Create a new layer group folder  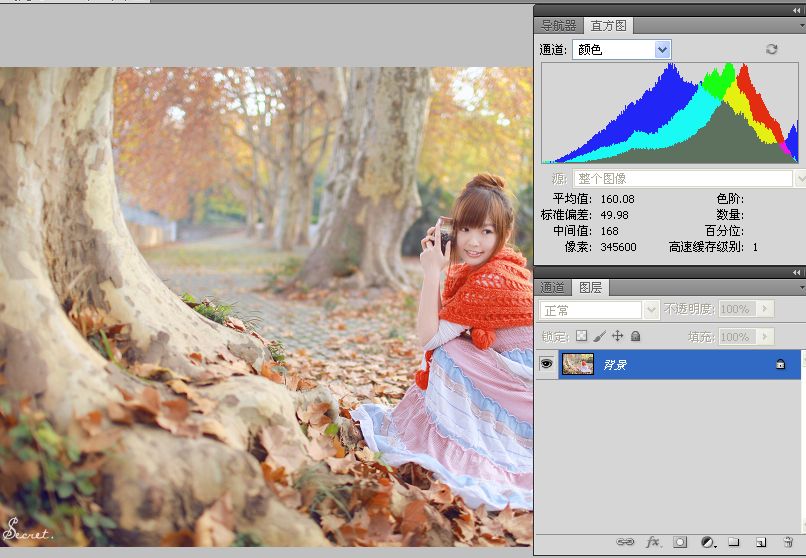pyautogui.click(x=733, y=542)
